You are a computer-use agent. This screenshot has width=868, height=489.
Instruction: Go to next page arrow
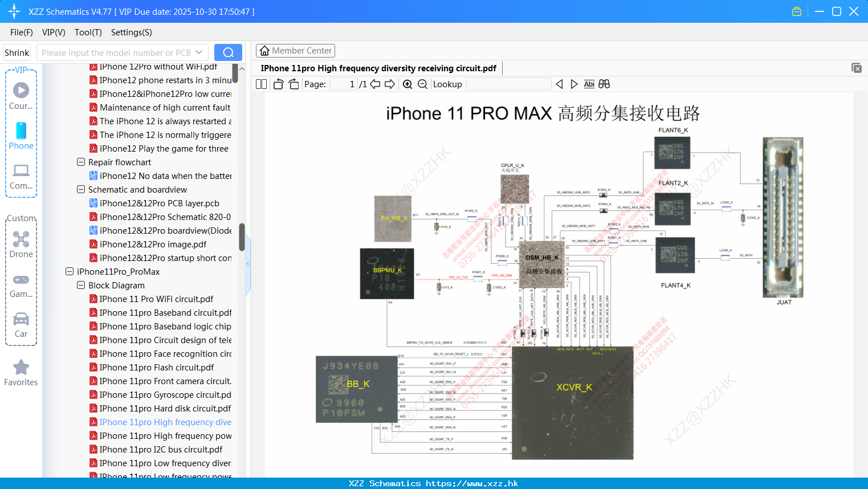pyautogui.click(x=390, y=84)
